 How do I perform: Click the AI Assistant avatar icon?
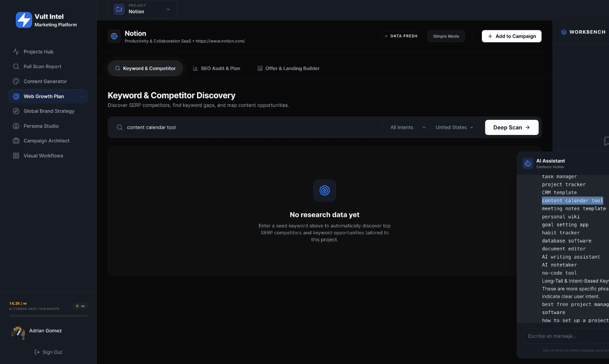(527, 163)
